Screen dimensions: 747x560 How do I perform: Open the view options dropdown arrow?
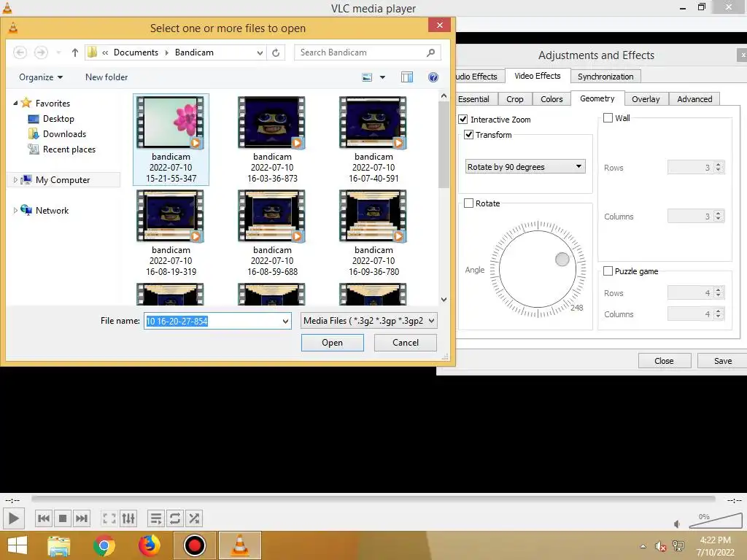382,77
